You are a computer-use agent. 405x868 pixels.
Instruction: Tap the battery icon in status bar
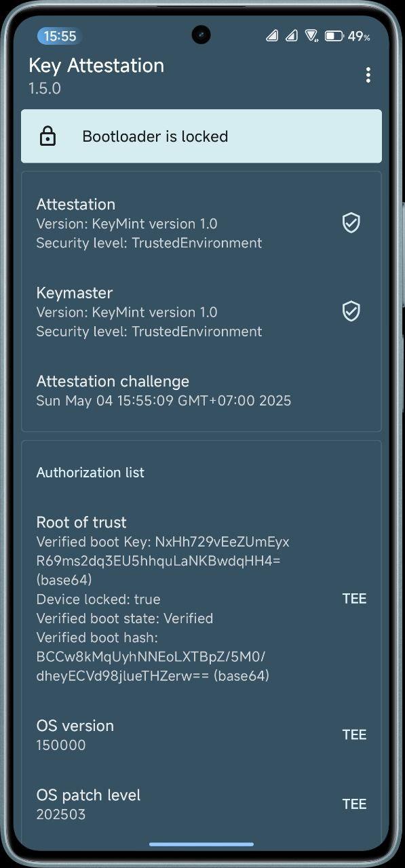click(x=334, y=36)
